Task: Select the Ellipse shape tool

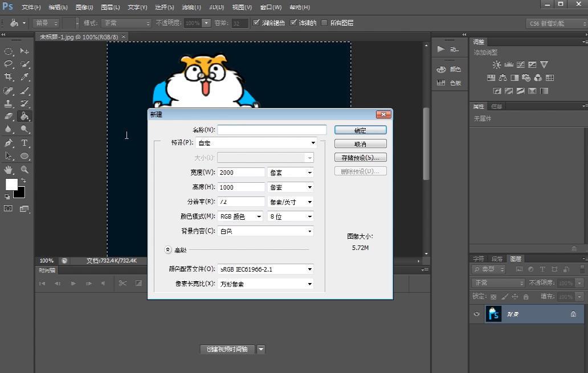Action: (24, 156)
